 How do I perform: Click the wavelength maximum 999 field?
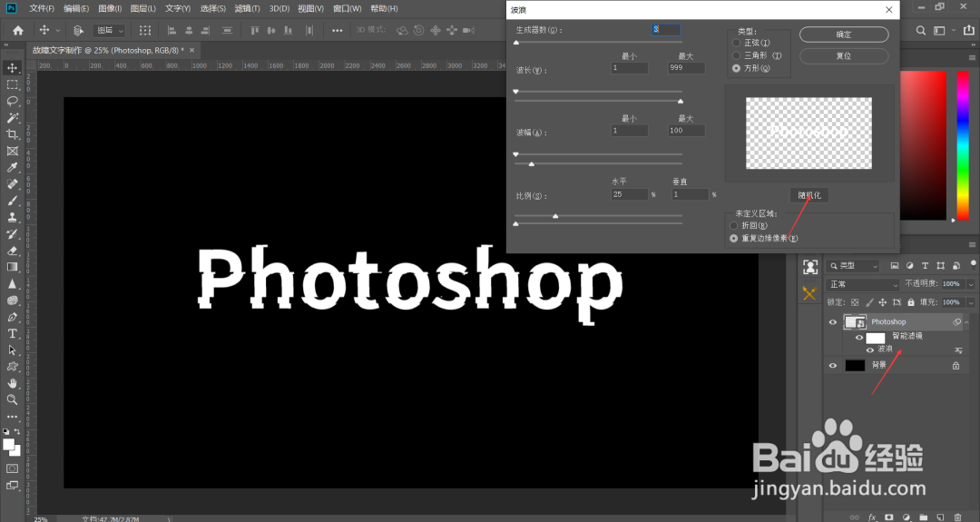(x=686, y=67)
